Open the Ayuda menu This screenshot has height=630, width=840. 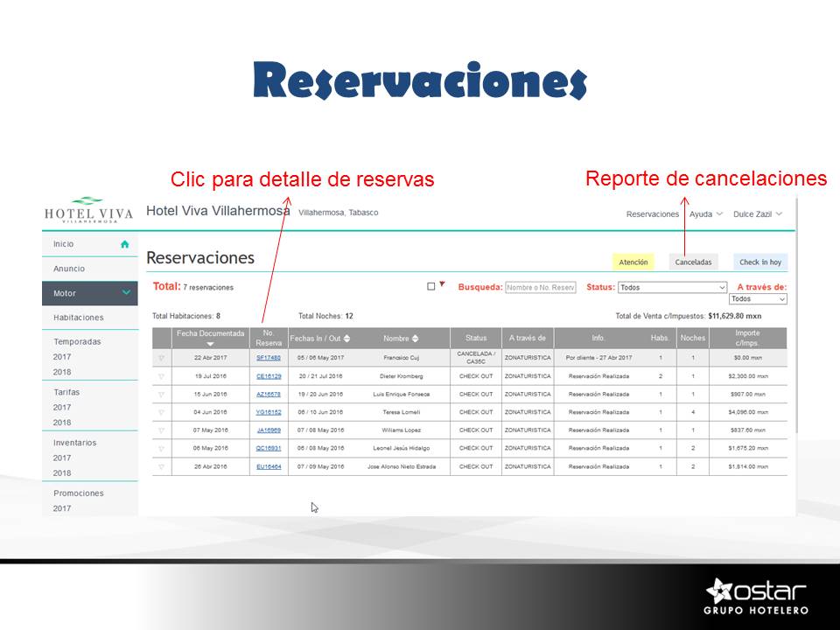coord(706,213)
